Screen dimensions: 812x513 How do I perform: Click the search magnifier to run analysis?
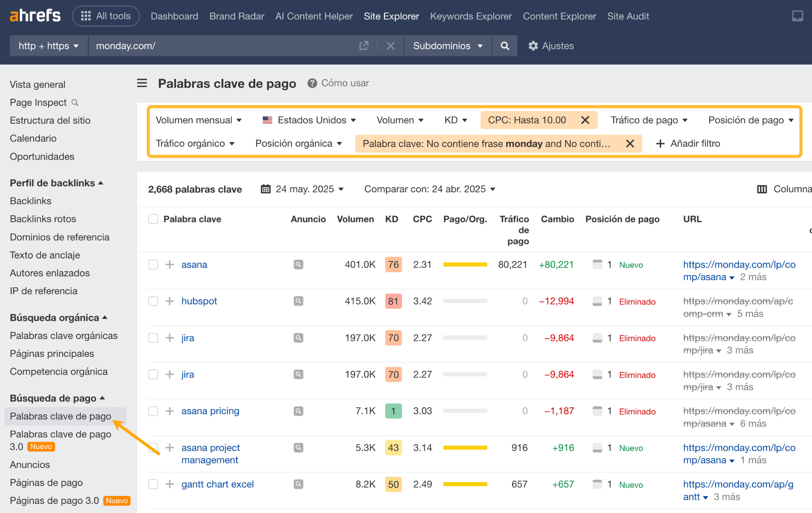pyautogui.click(x=504, y=46)
